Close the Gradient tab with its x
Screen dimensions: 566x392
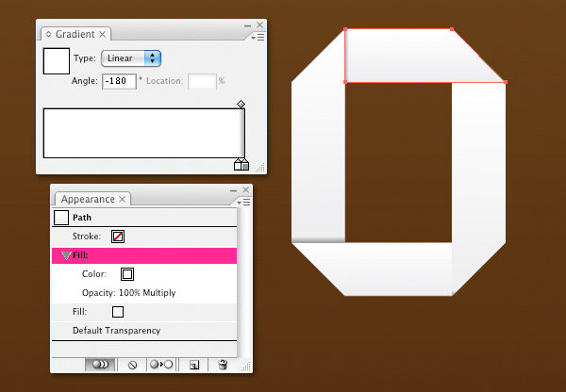click(x=103, y=34)
